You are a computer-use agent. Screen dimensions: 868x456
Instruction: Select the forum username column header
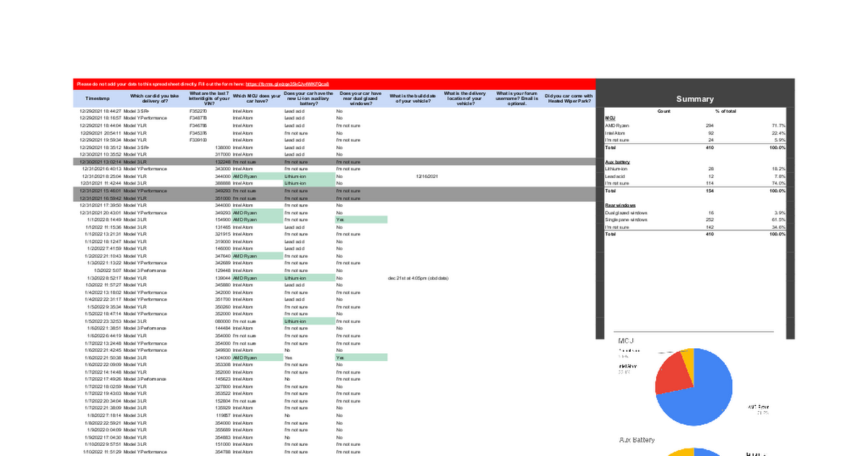(x=517, y=98)
